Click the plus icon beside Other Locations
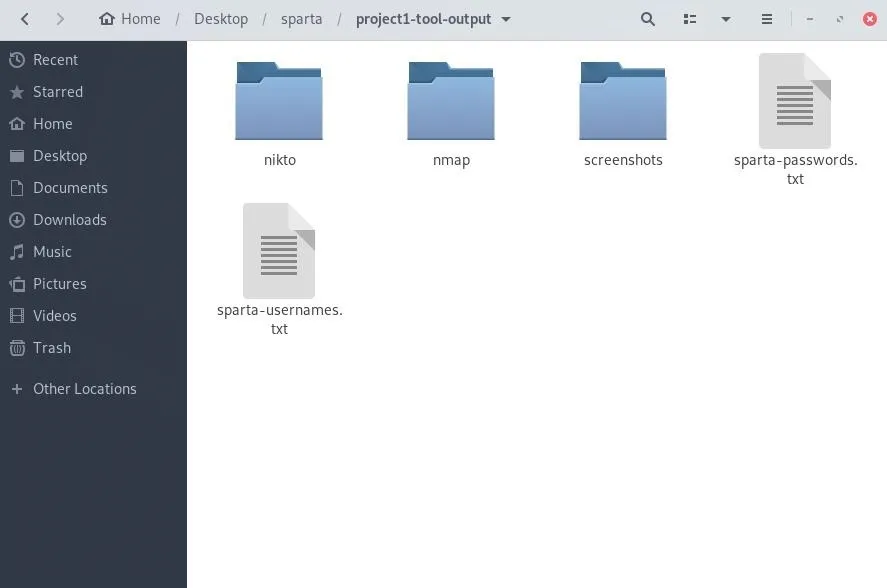 click(17, 389)
